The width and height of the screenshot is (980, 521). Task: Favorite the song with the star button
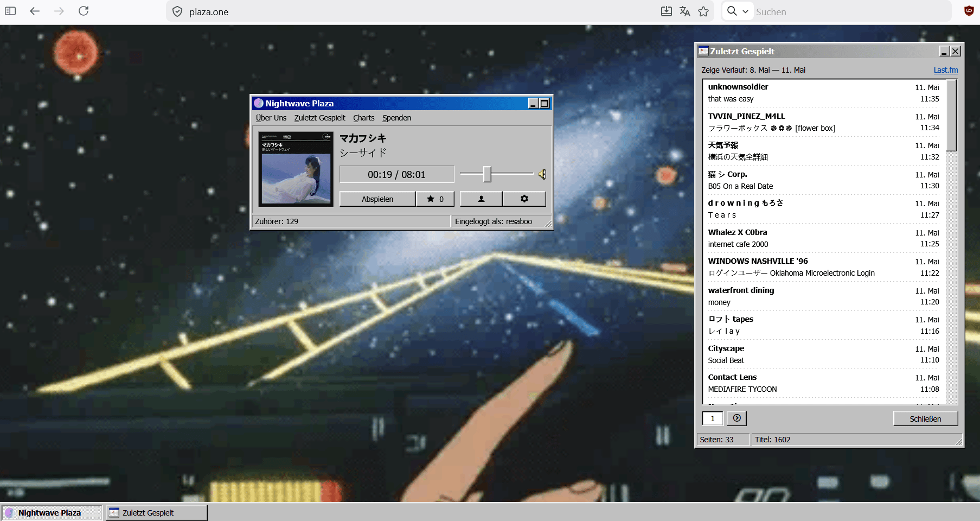click(435, 199)
